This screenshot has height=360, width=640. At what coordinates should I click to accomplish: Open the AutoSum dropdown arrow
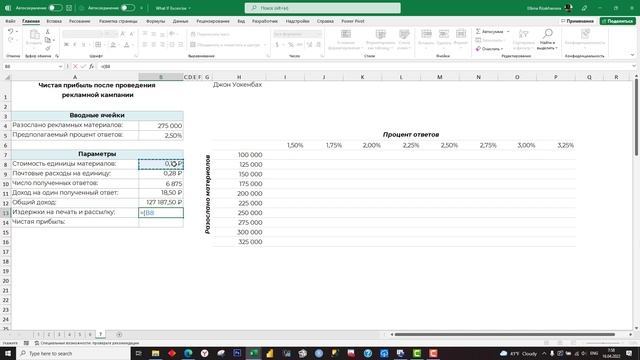508,31
